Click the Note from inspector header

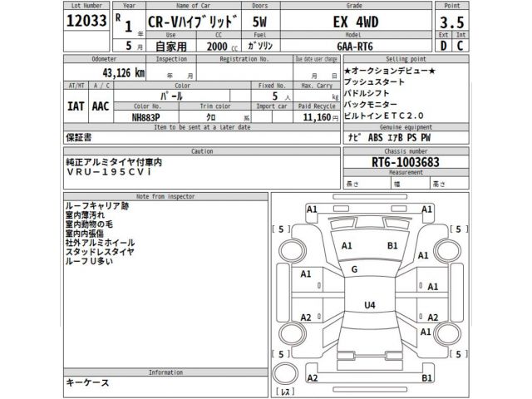pos(165,196)
